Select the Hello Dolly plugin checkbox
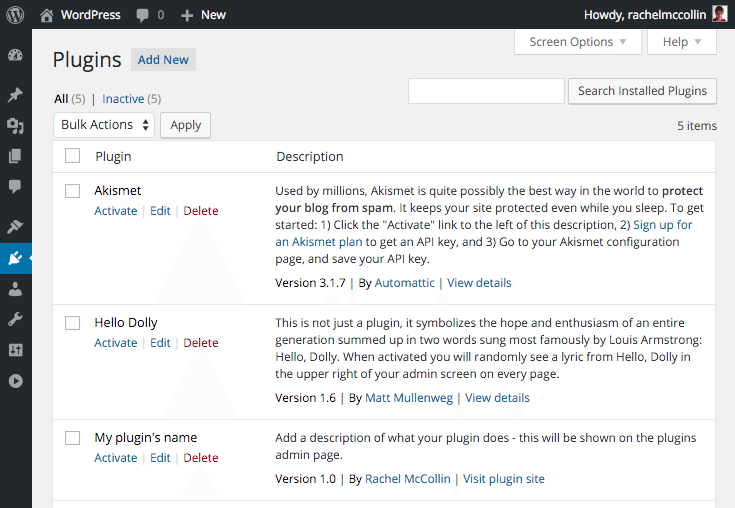The image size is (735, 508). (72, 323)
